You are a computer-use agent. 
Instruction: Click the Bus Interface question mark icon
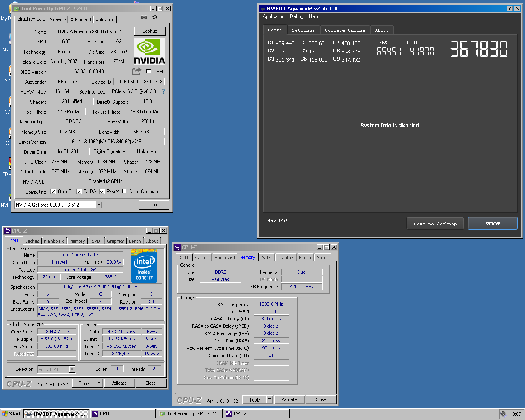[164, 91]
